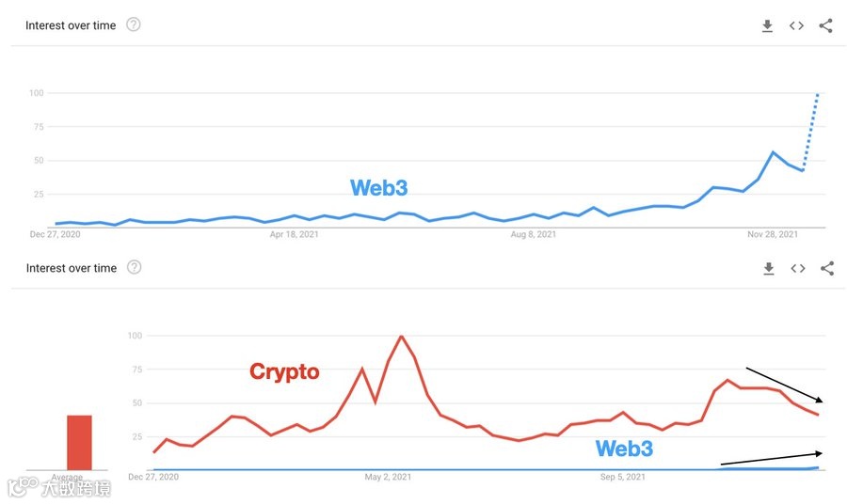Screen dimensions: 847x504
Task: Click the May 2, 2021 date label
Action: click(389, 477)
